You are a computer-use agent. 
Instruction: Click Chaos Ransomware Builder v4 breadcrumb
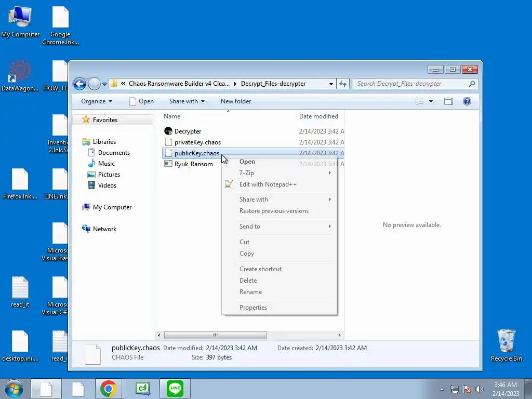179,84
